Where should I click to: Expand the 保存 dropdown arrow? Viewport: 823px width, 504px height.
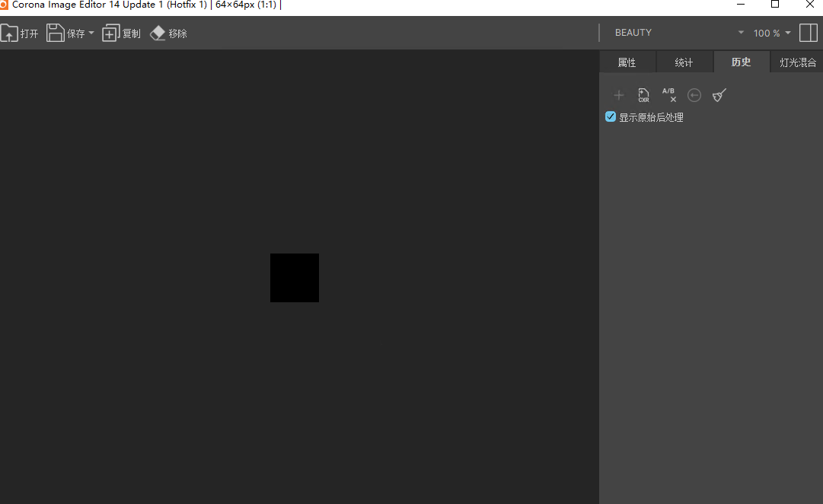tap(91, 33)
